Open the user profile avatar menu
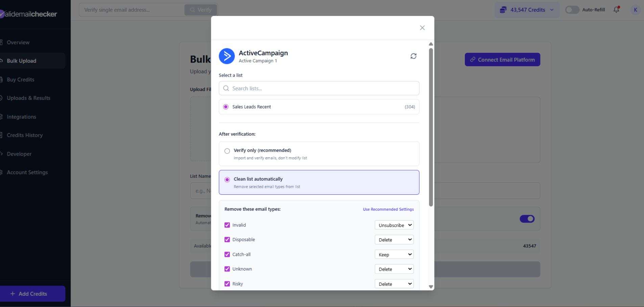This screenshot has height=307, width=644. 635,10
